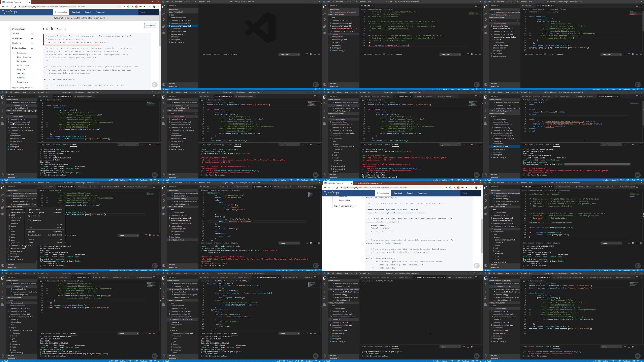Collapse Declaration Files in the TypeScript docs sidebar

pyautogui.click(x=23, y=48)
